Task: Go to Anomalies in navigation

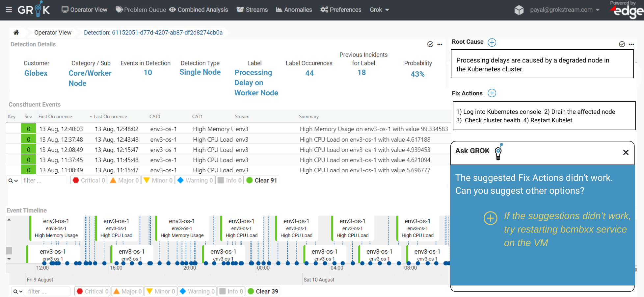Action: (x=294, y=10)
